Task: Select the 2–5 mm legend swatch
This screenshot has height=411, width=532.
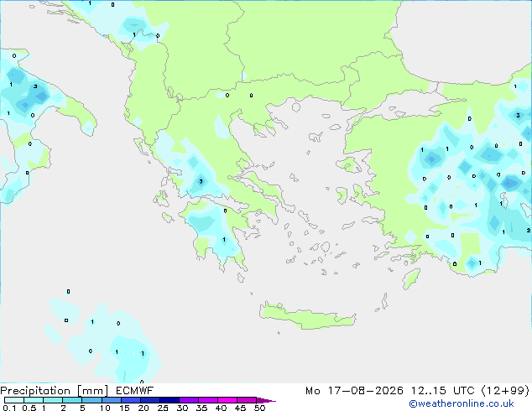Action: tap(72, 400)
